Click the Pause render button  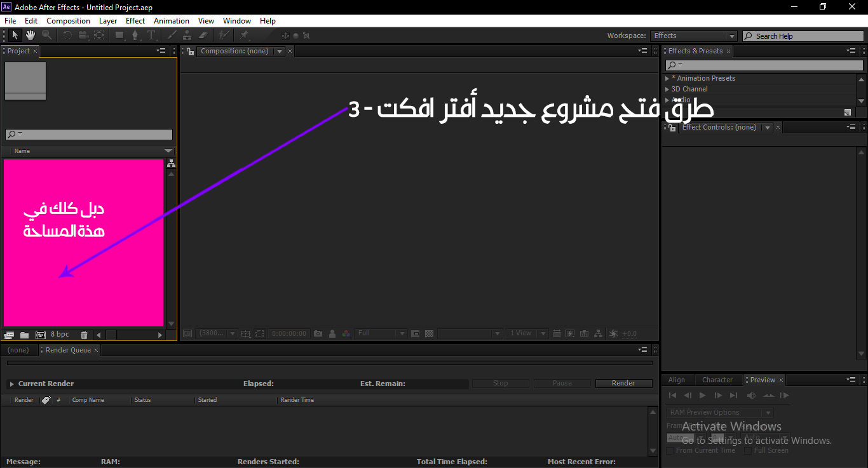pyautogui.click(x=562, y=383)
